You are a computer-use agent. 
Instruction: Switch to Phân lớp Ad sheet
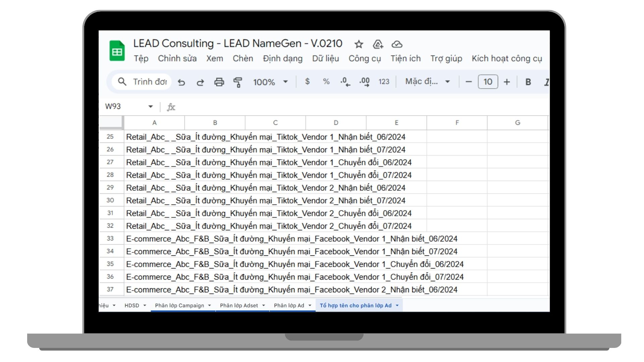pyautogui.click(x=289, y=305)
